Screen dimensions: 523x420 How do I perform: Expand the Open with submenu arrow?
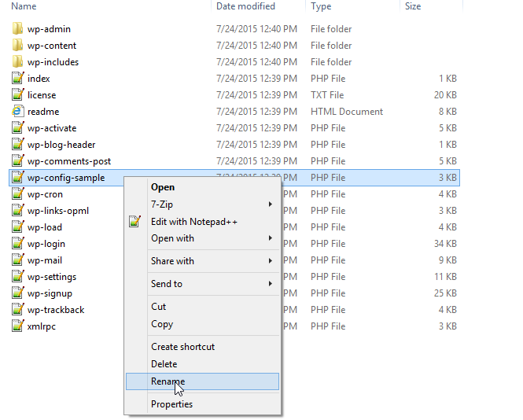click(x=271, y=238)
